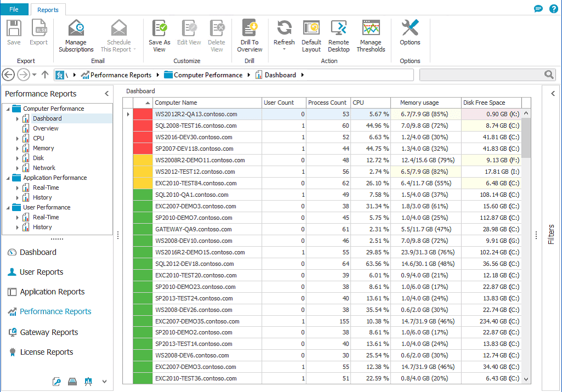Screen dimensions: 562x392
Task: Open the File tab
Action: tap(14, 9)
